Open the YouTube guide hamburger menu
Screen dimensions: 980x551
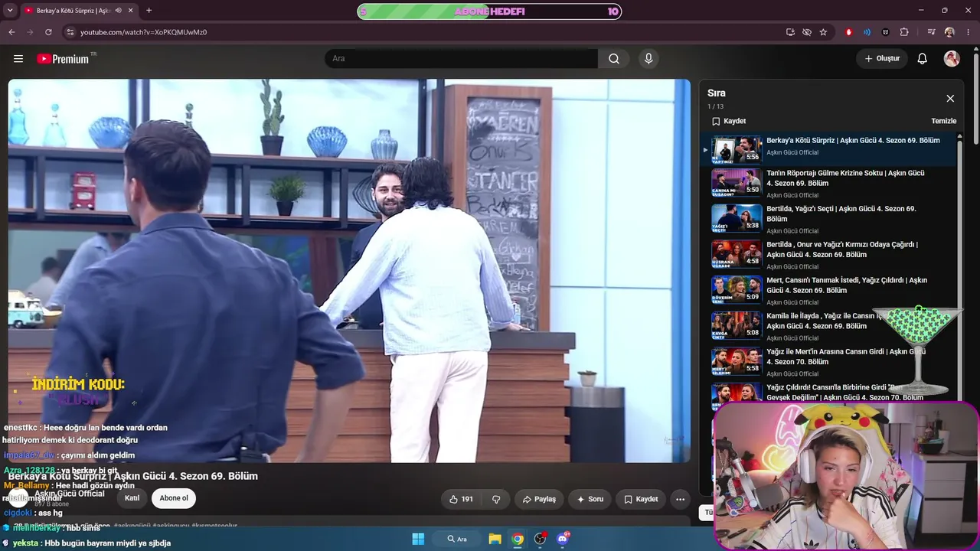tap(18, 59)
